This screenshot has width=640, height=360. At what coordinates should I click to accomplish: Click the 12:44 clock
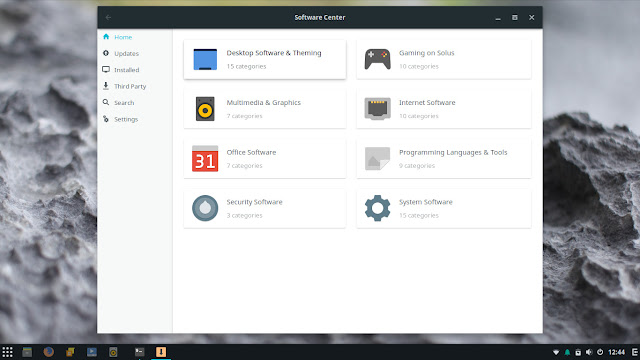coord(616,352)
